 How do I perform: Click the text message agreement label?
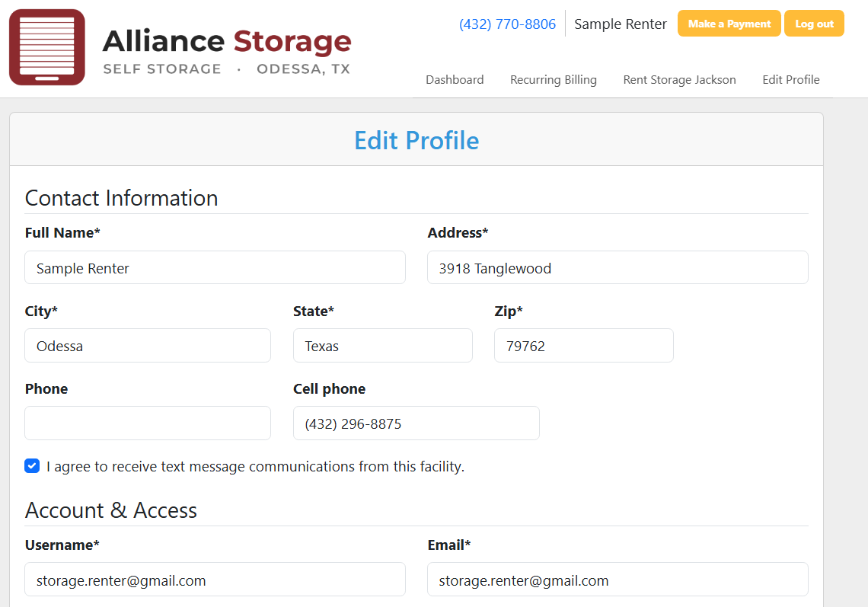[255, 466]
